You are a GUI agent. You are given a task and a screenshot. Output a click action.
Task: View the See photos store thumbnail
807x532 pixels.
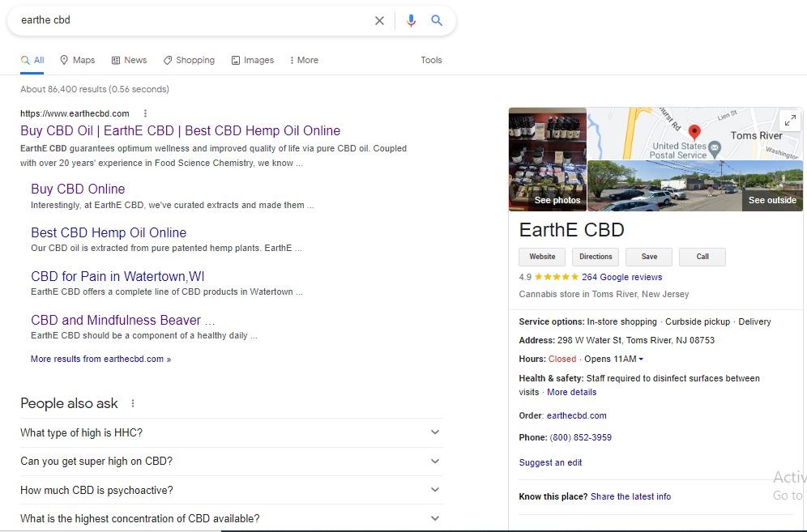[548, 160]
